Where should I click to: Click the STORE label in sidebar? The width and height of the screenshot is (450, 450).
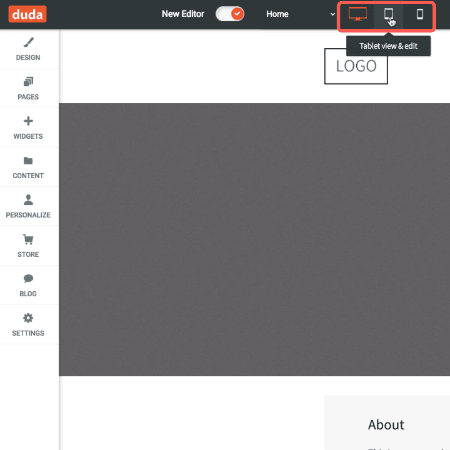coord(28,254)
